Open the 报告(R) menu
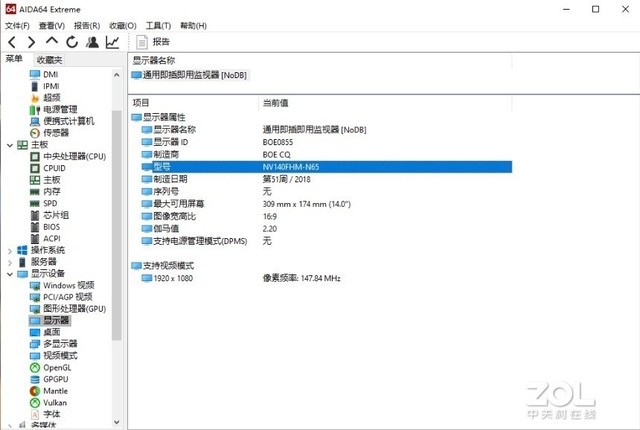The height and width of the screenshot is (430, 640). click(87, 26)
